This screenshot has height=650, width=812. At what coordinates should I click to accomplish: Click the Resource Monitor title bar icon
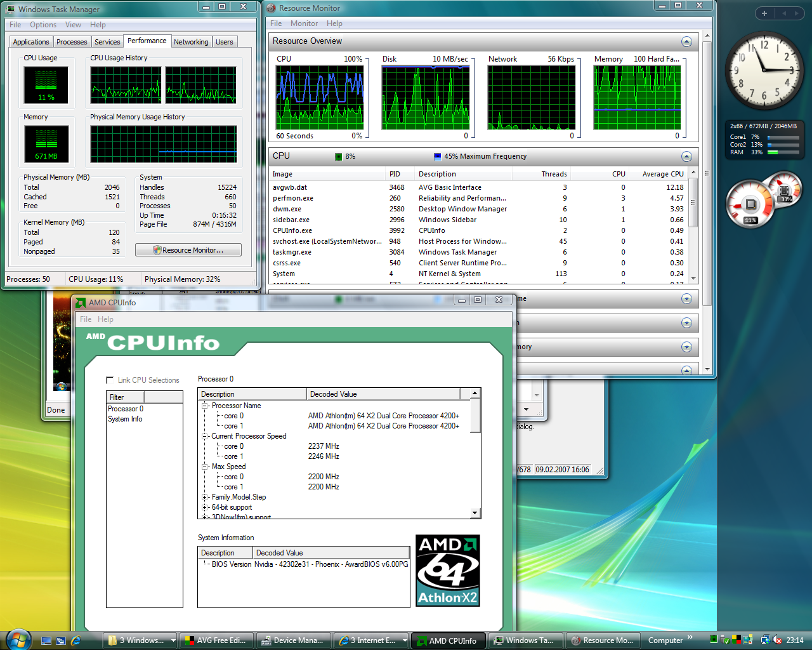tap(272, 8)
